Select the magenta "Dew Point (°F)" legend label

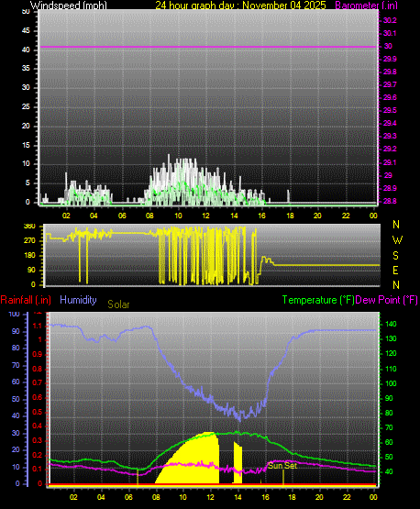point(386,300)
